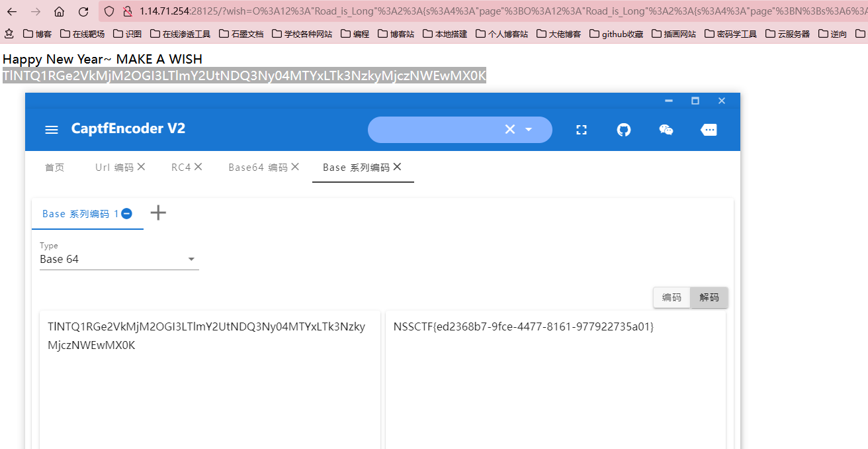Click the CaptfEncoder V2 title

pyautogui.click(x=128, y=128)
